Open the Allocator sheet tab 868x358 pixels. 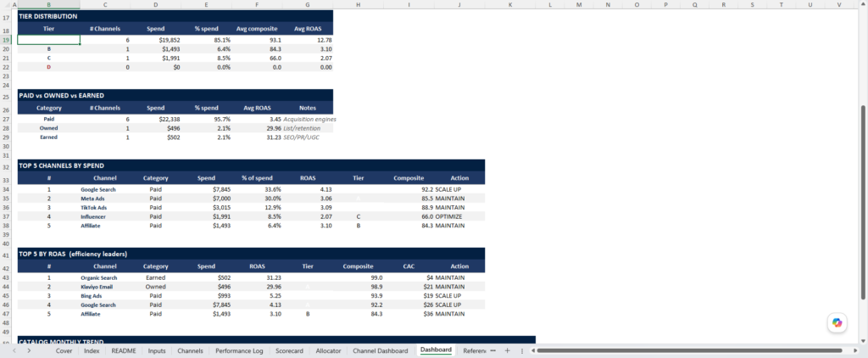(x=328, y=351)
